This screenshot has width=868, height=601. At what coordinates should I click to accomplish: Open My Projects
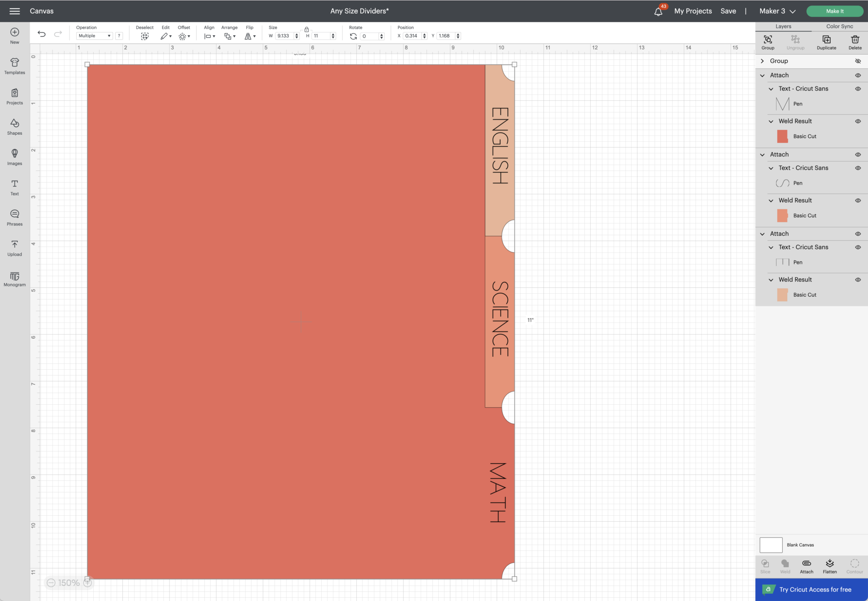point(693,11)
